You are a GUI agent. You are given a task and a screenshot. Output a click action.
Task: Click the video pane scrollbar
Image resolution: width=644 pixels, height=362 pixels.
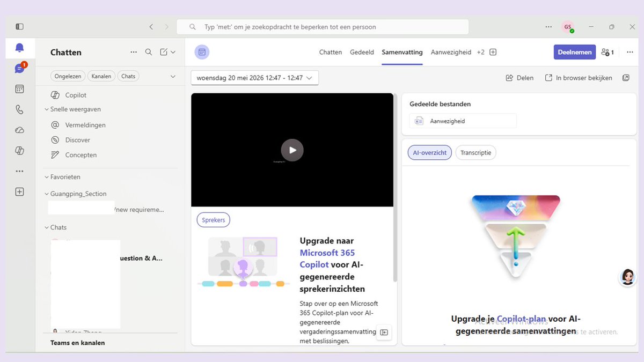(x=396, y=188)
